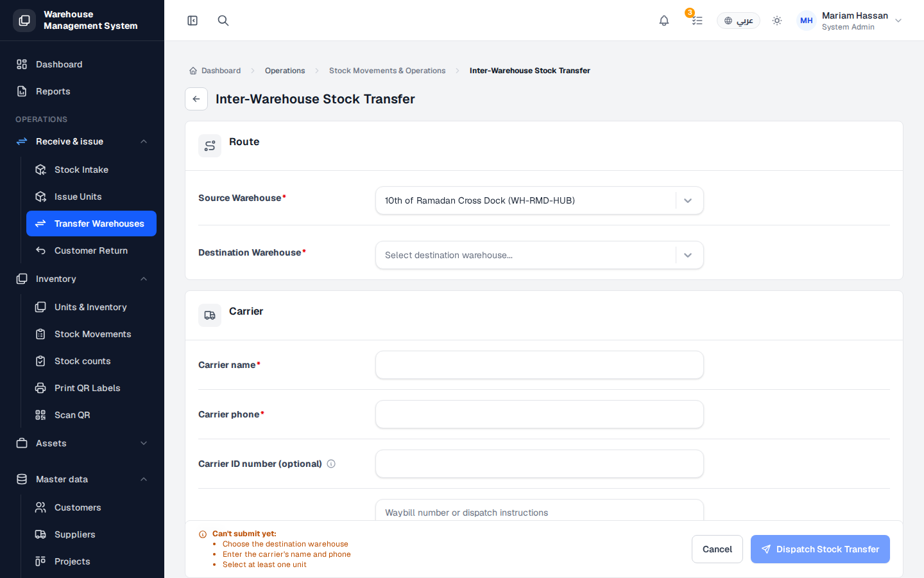Viewport: 924px width, 578px height.
Task: Open Reports in the sidebar
Action: pos(82,91)
